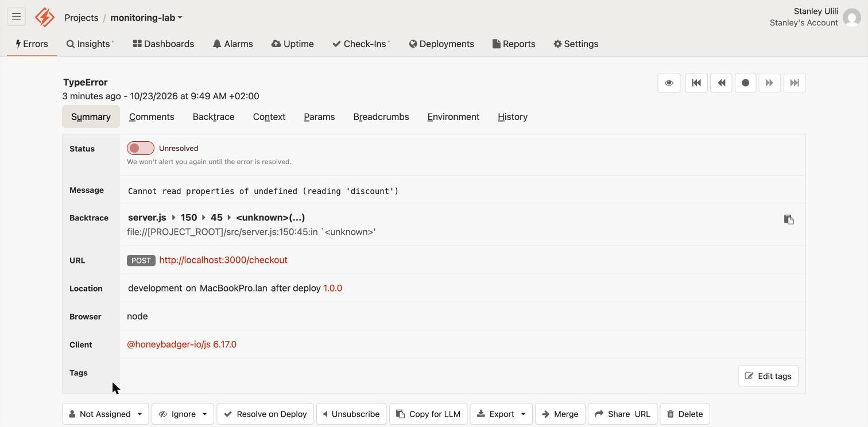Click the Unsubscribe button

(351, 414)
